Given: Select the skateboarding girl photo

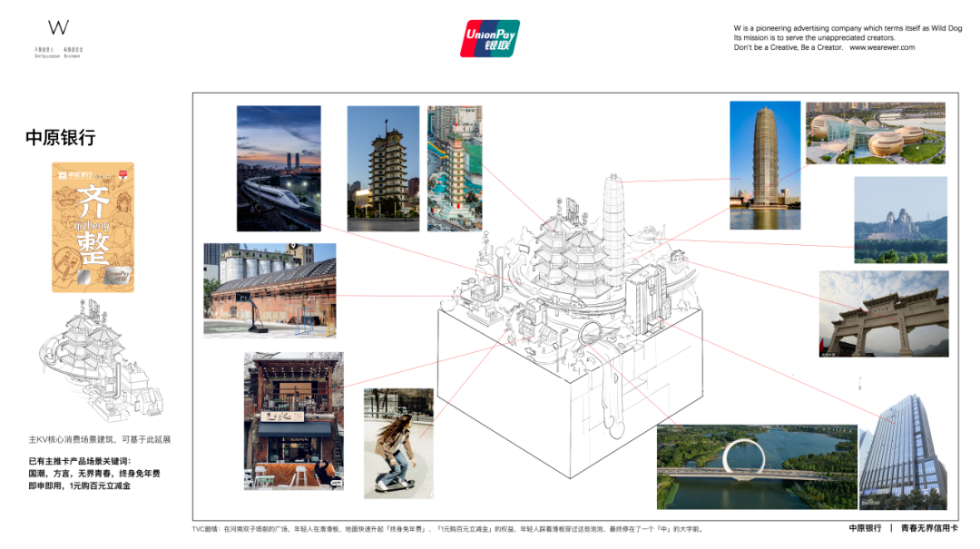Looking at the screenshot, I should [398, 444].
